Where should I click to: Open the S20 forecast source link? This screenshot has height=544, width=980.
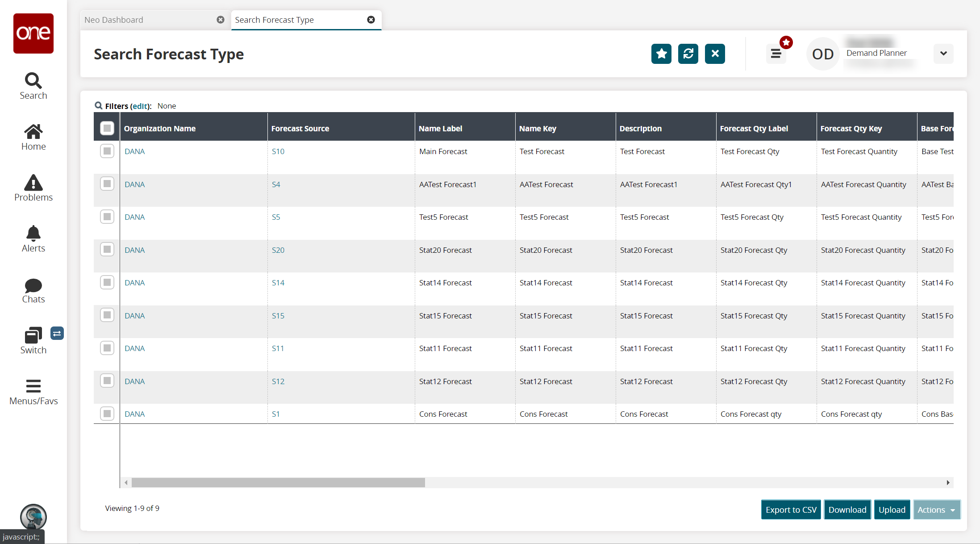click(278, 250)
